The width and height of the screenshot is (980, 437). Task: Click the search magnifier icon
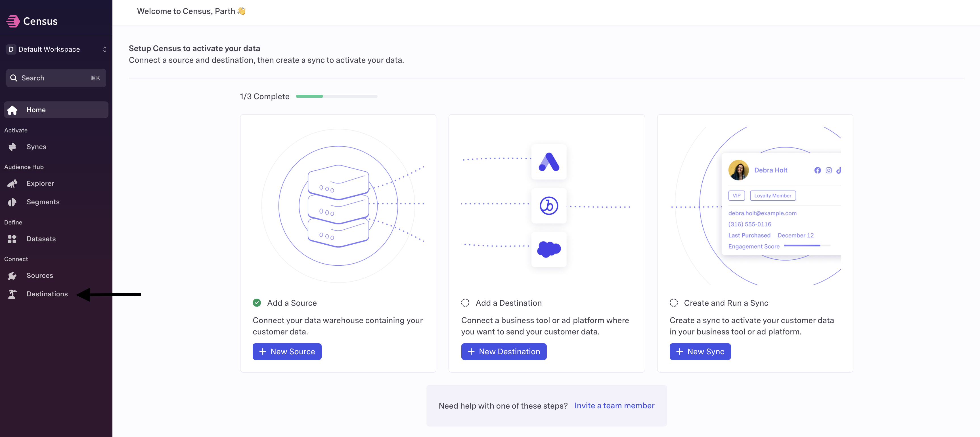tap(14, 78)
